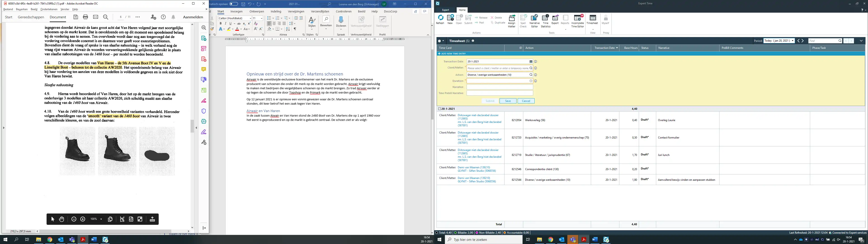Click the Duration input field
The image size is (868, 244).
[x=500, y=81]
